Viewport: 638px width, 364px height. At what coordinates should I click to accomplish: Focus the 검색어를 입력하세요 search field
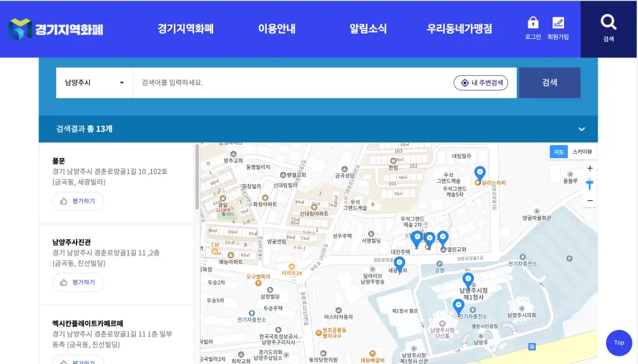[293, 83]
